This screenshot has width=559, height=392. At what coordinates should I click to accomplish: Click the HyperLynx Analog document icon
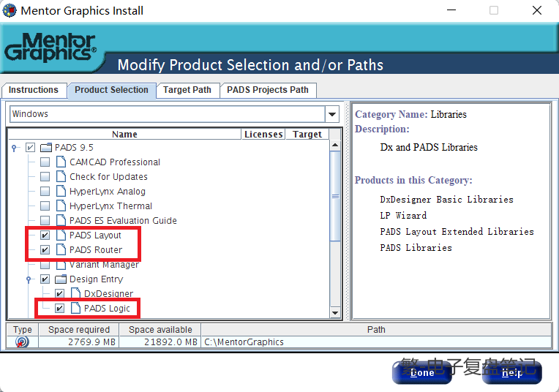61,191
